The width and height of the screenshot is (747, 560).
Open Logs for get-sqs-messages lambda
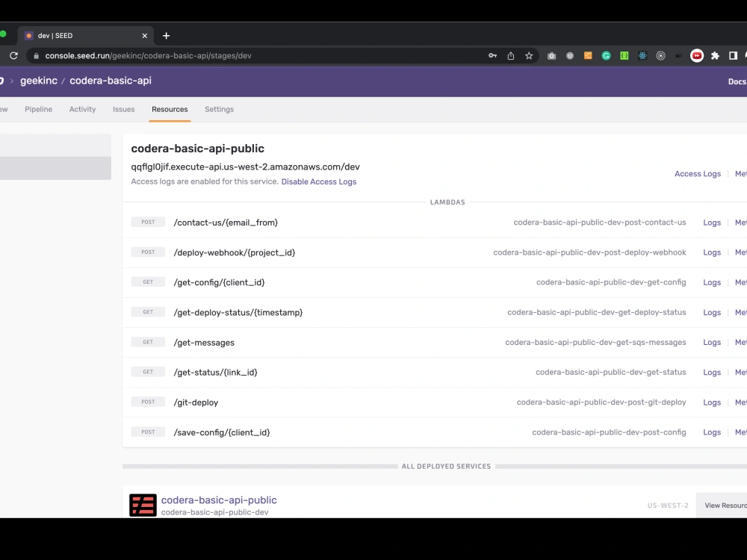[x=712, y=343]
